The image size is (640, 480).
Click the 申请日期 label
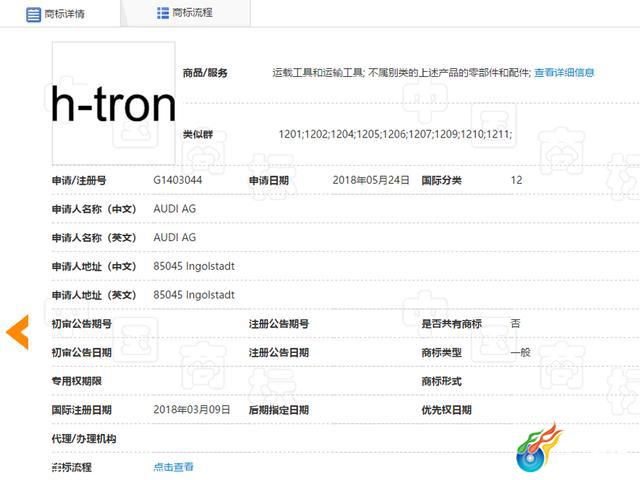pos(269,180)
